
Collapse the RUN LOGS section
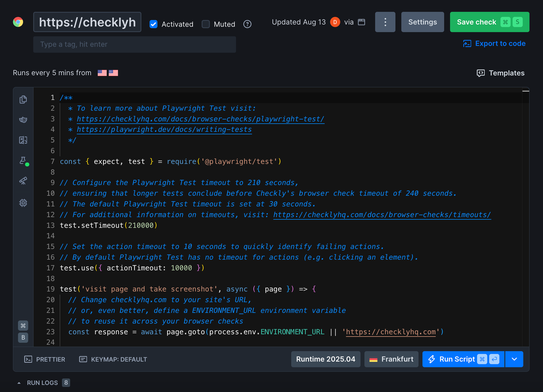(19, 383)
